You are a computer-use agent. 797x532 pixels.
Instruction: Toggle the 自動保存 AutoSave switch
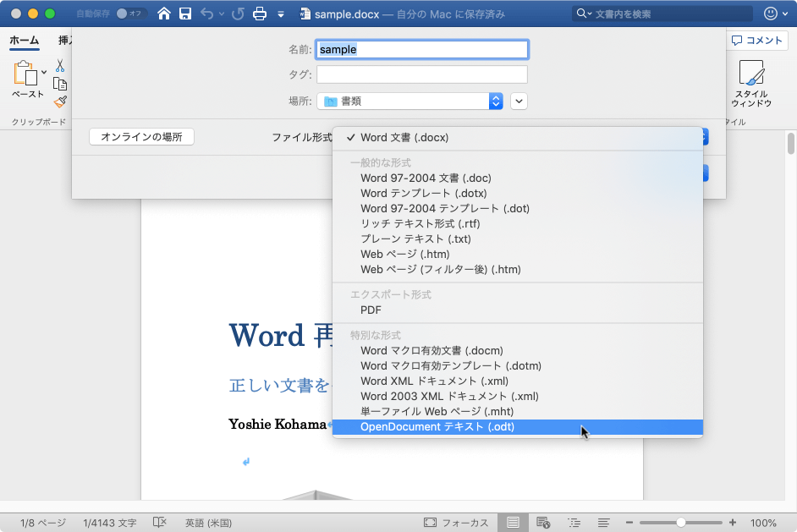coord(131,14)
